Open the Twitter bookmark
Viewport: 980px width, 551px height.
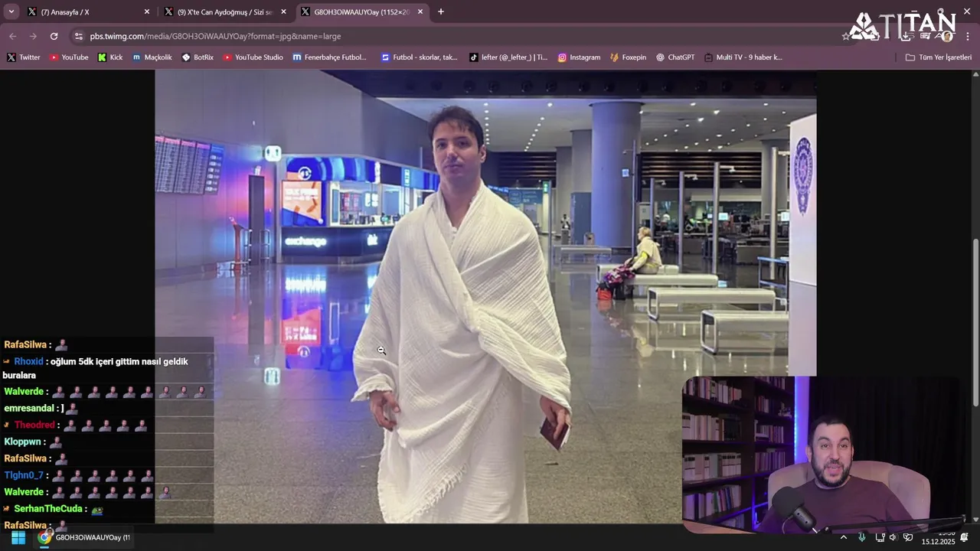click(24, 57)
